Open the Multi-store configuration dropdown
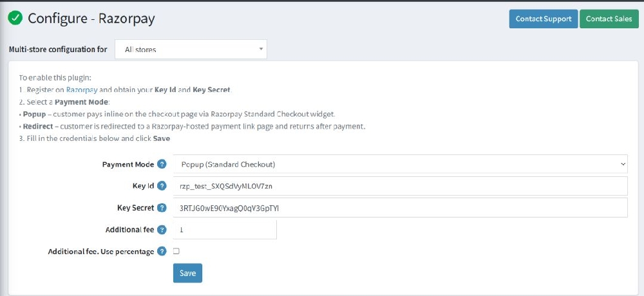 pos(191,50)
